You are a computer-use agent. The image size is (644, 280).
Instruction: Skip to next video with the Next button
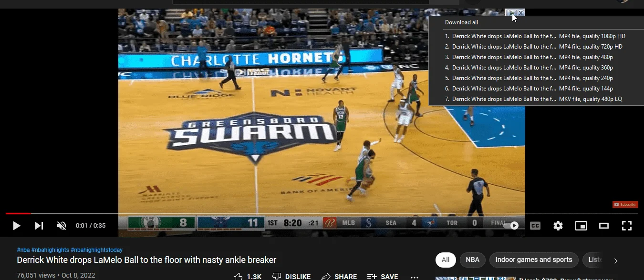pyautogui.click(x=39, y=226)
